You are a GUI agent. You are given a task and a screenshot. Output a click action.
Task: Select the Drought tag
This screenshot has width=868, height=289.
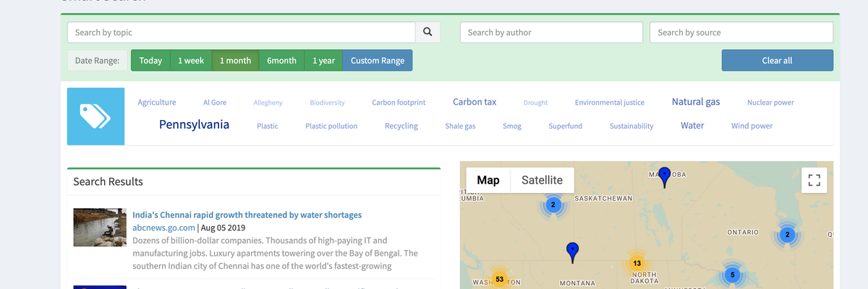535,103
